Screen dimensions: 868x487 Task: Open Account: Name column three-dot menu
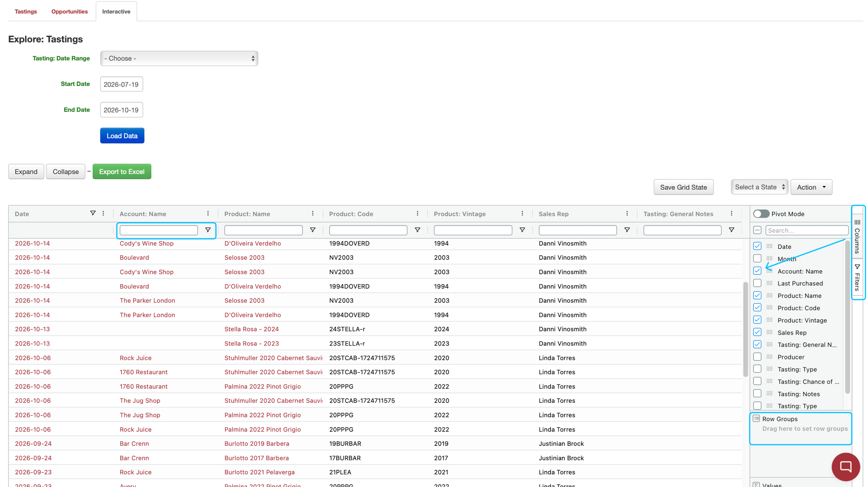(x=208, y=213)
